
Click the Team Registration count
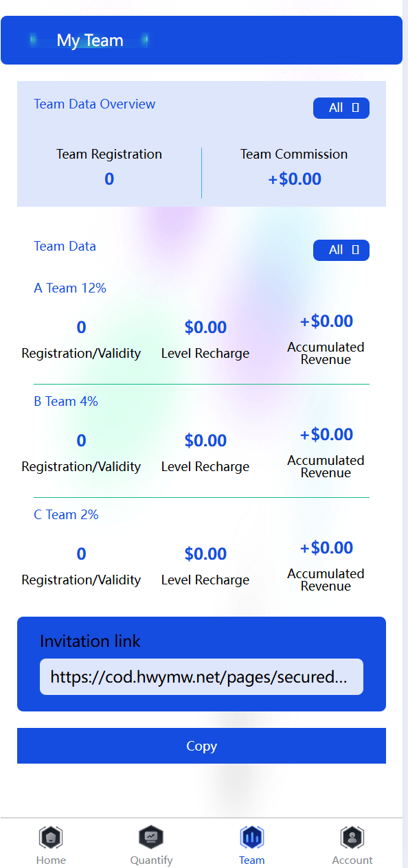[x=109, y=179]
